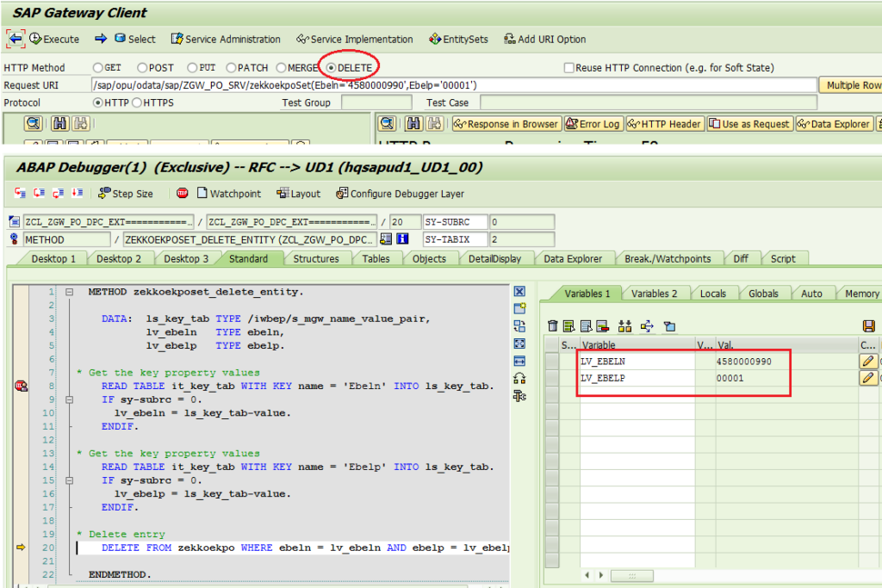Open the Variables 2 tab
This screenshot has height=588, width=882.
654,294
